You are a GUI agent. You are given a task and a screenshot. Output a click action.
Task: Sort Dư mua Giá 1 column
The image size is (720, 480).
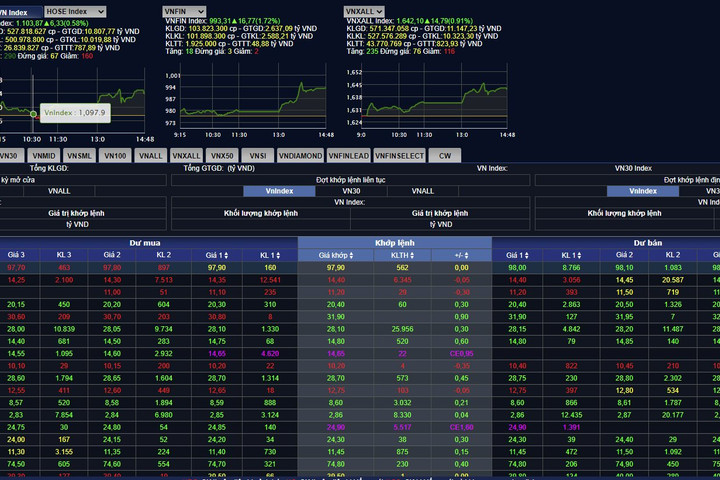pyautogui.click(x=226, y=255)
